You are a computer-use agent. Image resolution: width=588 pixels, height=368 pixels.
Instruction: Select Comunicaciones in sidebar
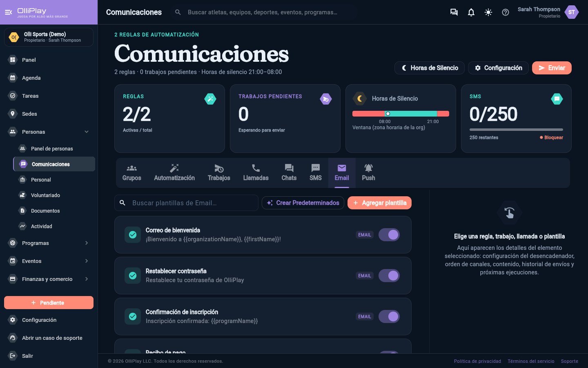coord(54,164)
